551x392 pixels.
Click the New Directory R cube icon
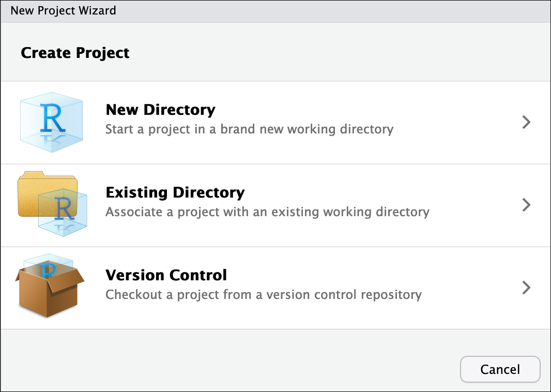52,122
